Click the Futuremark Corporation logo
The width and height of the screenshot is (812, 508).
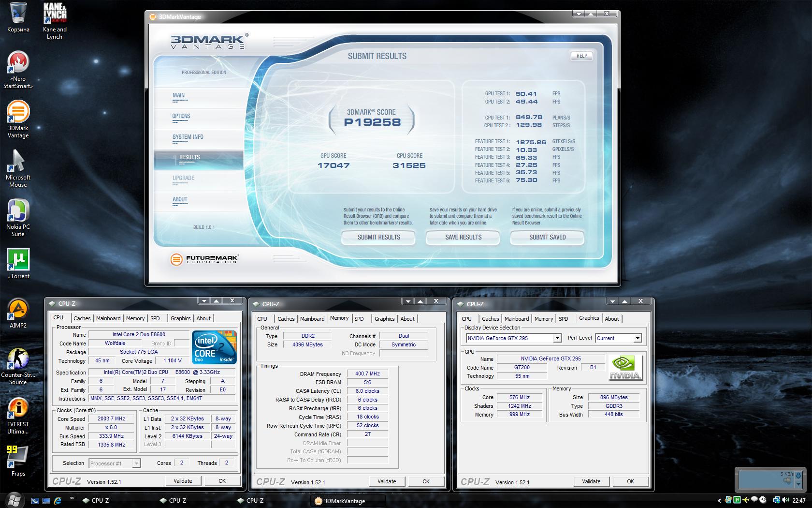[204, 259]
